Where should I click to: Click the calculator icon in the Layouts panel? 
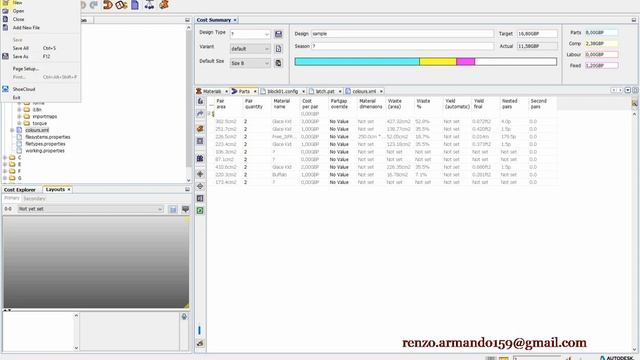click(x=173, y=209)
